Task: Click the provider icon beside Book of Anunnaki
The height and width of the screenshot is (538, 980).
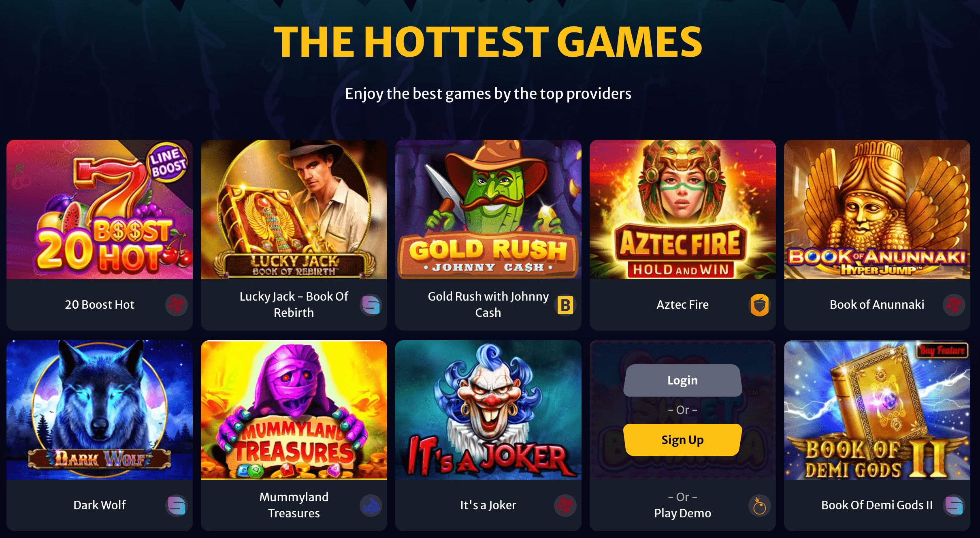Action: [x=954, y=305]
